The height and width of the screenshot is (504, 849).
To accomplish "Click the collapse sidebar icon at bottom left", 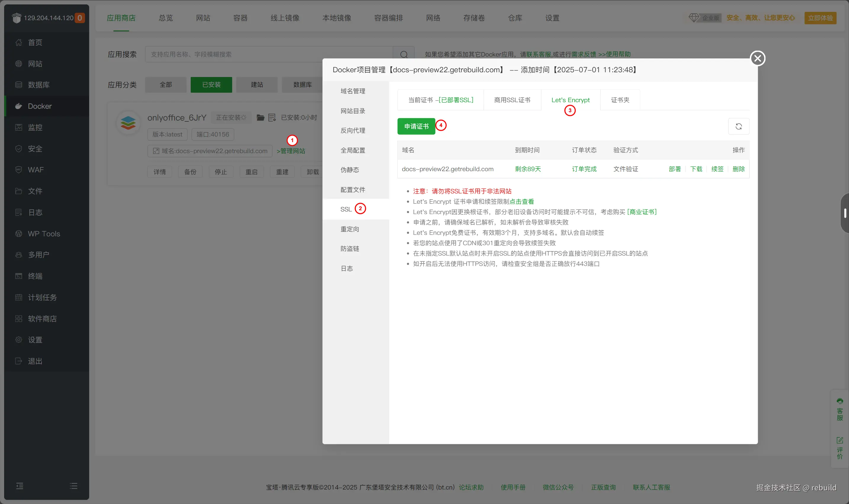I will coord(20,486).
